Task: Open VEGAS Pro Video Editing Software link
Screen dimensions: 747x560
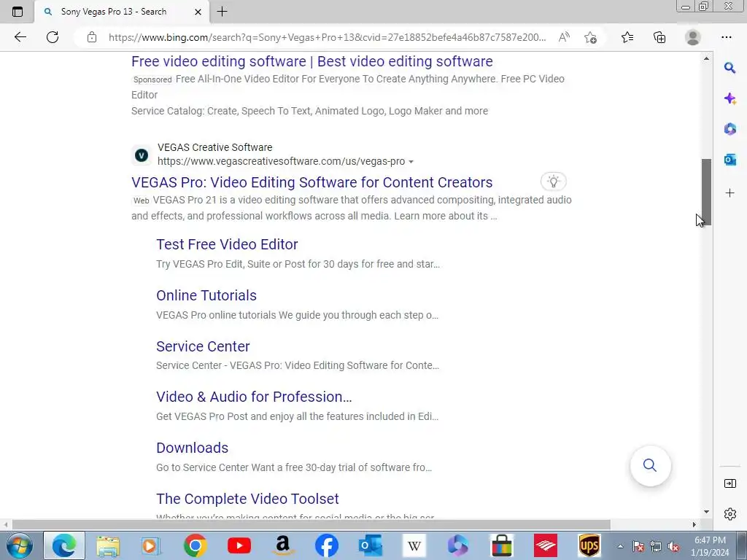Action: tap(312, 182)
